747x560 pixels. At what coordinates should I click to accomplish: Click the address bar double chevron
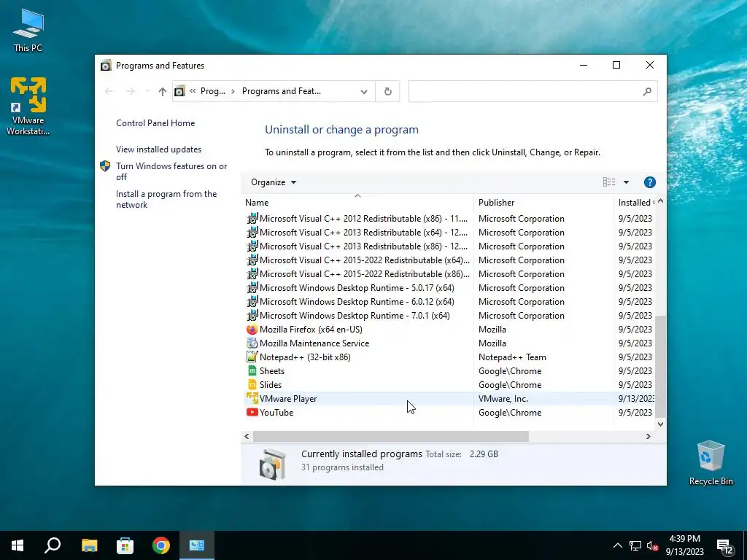click(193, 91)
